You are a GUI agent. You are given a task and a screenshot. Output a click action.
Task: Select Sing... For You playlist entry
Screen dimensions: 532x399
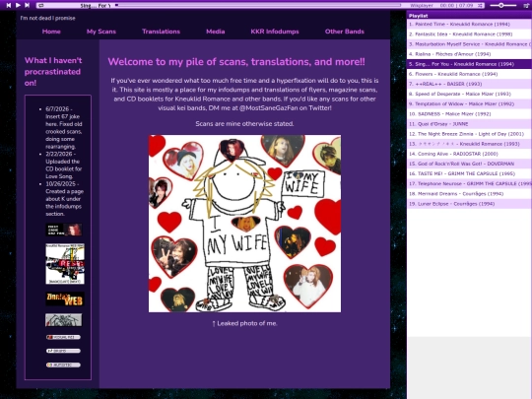(x=469, y=64)
